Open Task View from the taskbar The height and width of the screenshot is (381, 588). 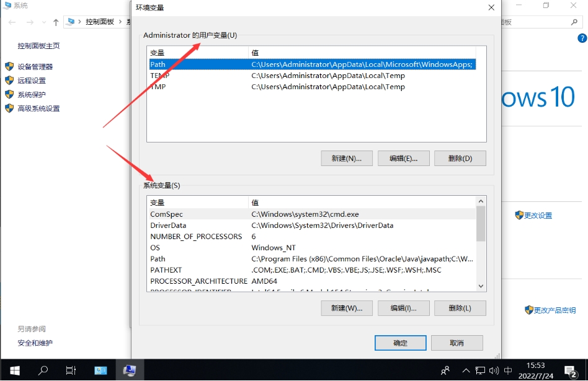coord(71,370)
